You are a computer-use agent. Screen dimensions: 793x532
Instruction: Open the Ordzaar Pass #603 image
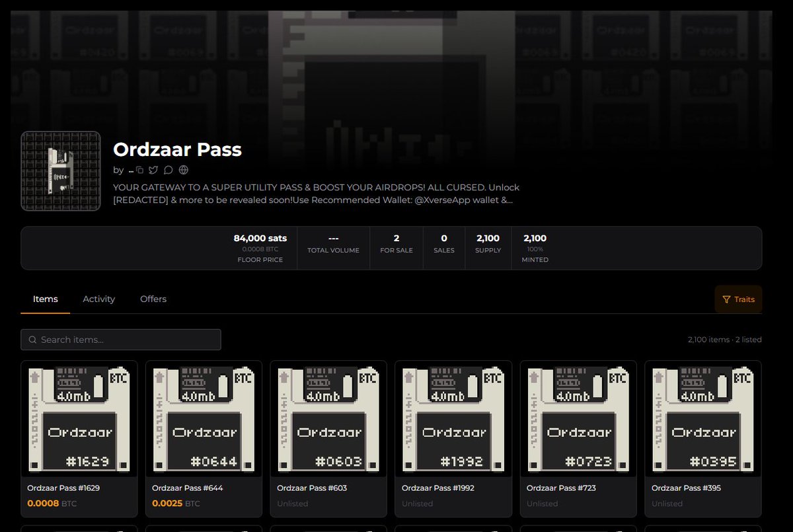(328, 419)
